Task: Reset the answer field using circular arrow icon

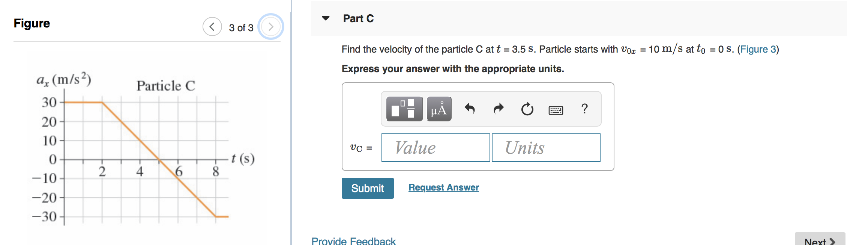Action: click(x=527, y=109)
